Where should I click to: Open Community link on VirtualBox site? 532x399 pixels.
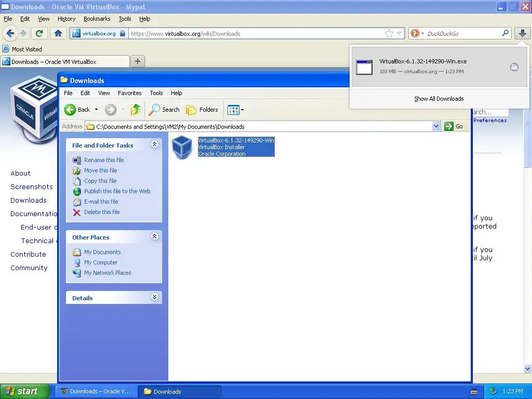tap(29, 268)
